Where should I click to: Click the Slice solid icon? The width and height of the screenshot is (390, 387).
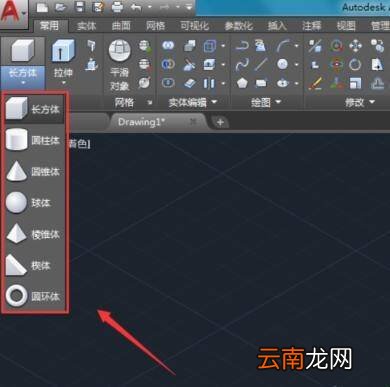(x=190, y=65)
